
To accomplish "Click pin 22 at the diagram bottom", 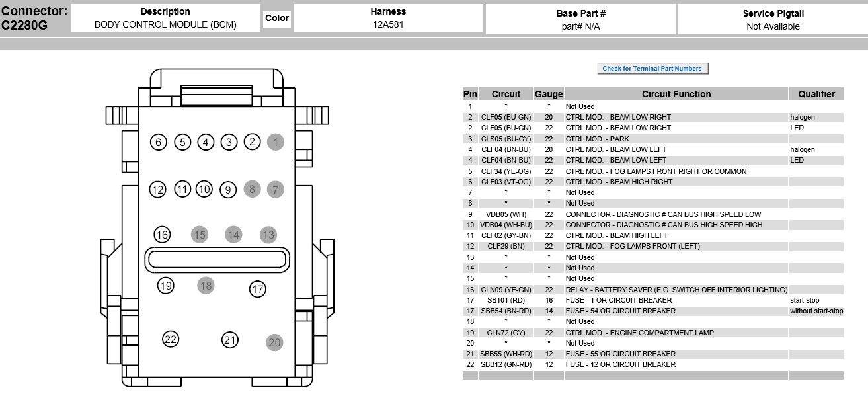I will click(x=170, y=338).
